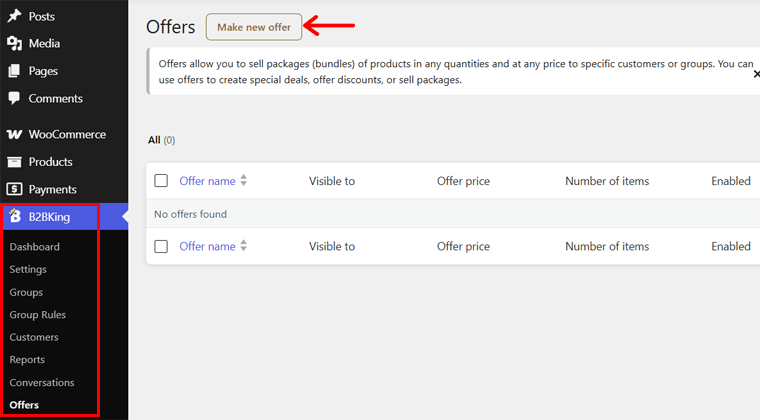760x420 pixels.
Task: Click Number of items header column
Action: click(607, 181)
